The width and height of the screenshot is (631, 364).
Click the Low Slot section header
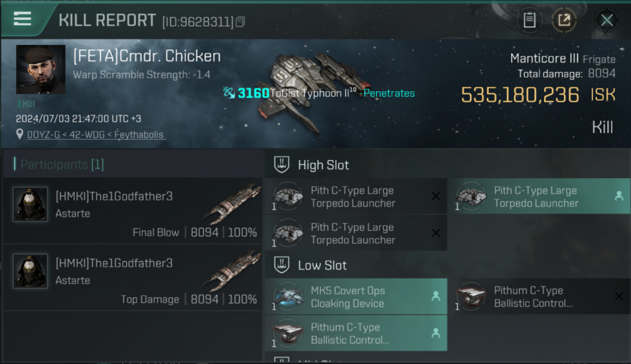pyautogui.click(x=322, y=265)
